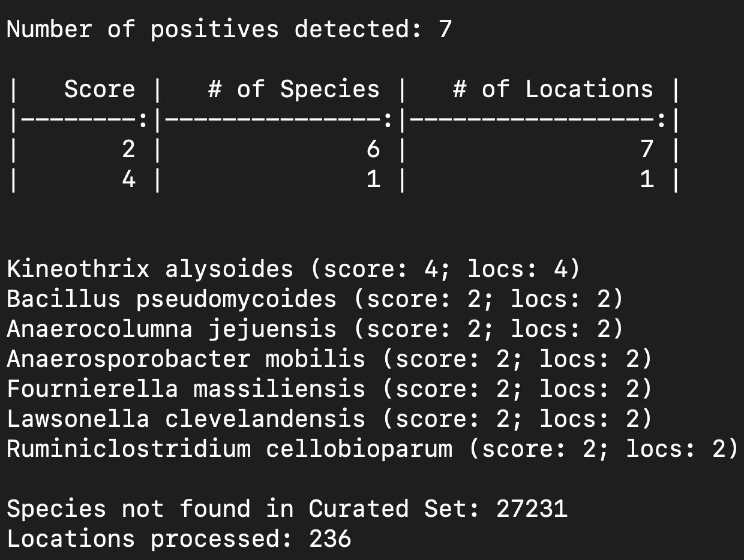This screenshot has width=744, height=560.
Task: Click locations count 7 in table
Action: (x=647, y=149)
